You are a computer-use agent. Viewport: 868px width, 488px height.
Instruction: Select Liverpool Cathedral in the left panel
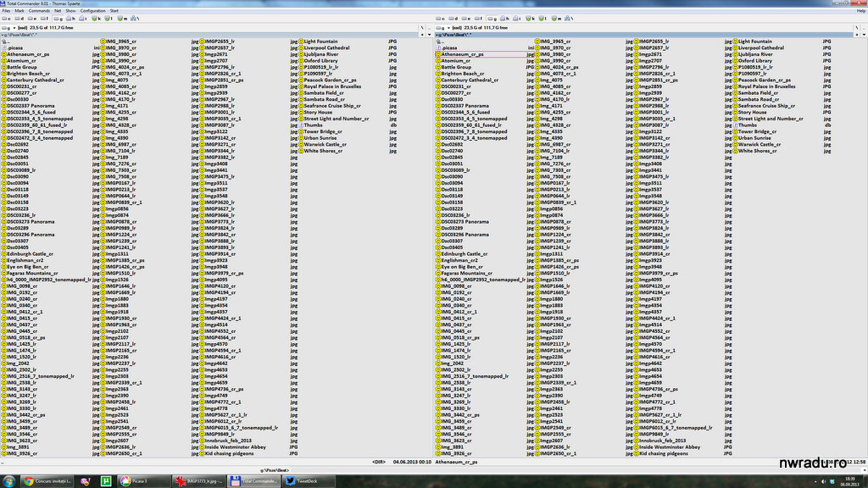point(326,48)
